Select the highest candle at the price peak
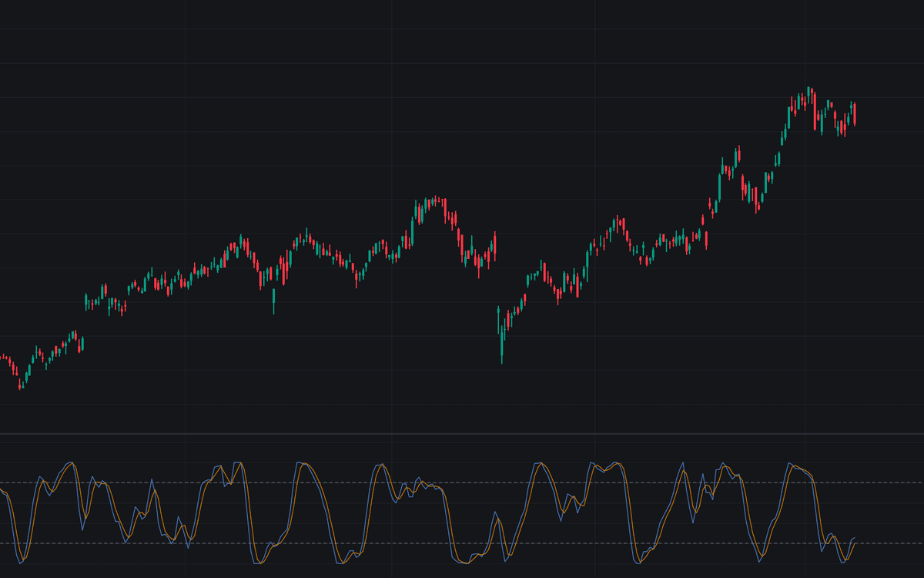The height and width of the screenshot is (578, 924). click(x=808, y=95)
